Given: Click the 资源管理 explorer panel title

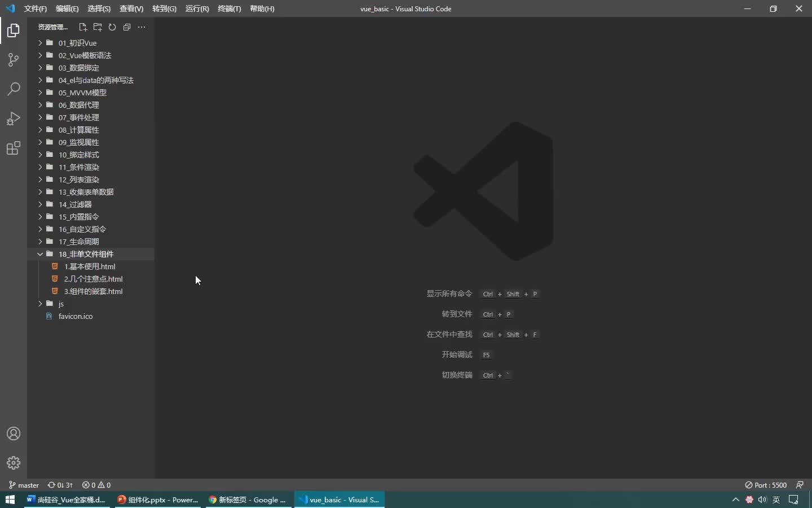Looking at the screenshot, I should pos(52,27).
